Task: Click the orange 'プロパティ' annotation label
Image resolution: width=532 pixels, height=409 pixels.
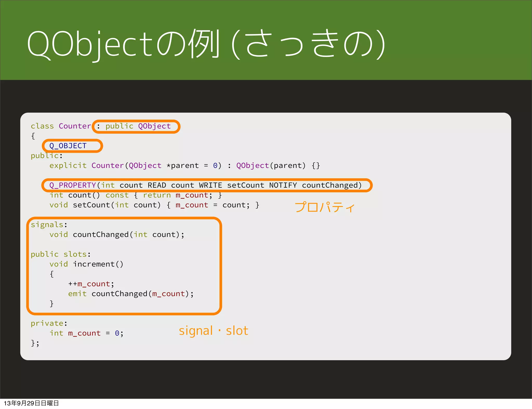Action: point(325,207)
